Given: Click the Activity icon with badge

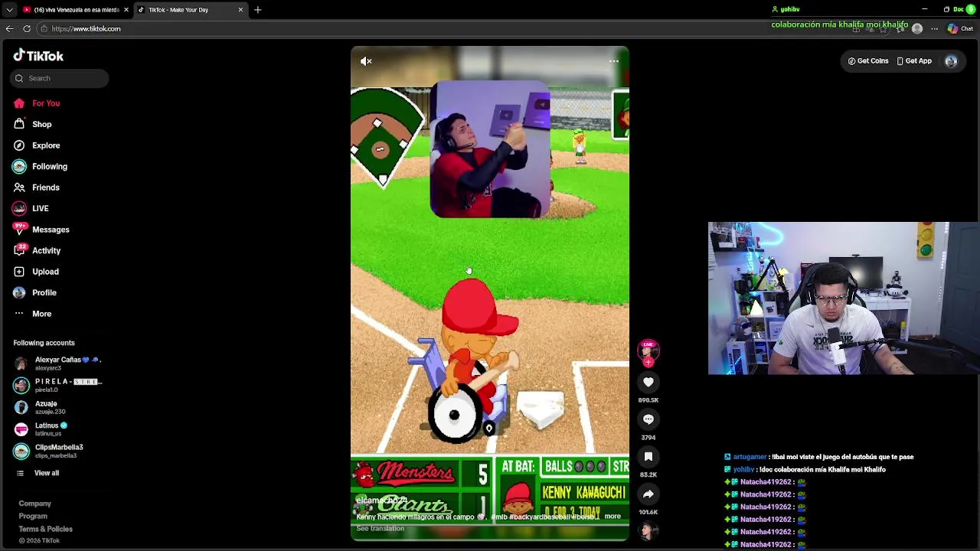Looking at the screenshot, I should (x=19, y=250).
